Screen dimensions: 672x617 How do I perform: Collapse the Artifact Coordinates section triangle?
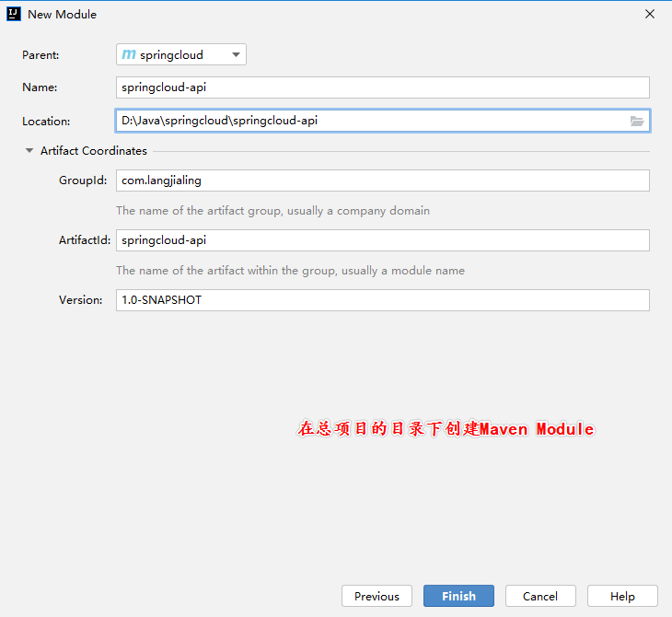pos(29,150)
